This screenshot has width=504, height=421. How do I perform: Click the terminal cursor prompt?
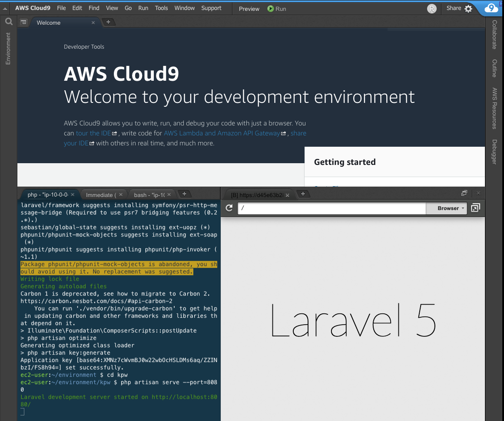coord(23,412)
